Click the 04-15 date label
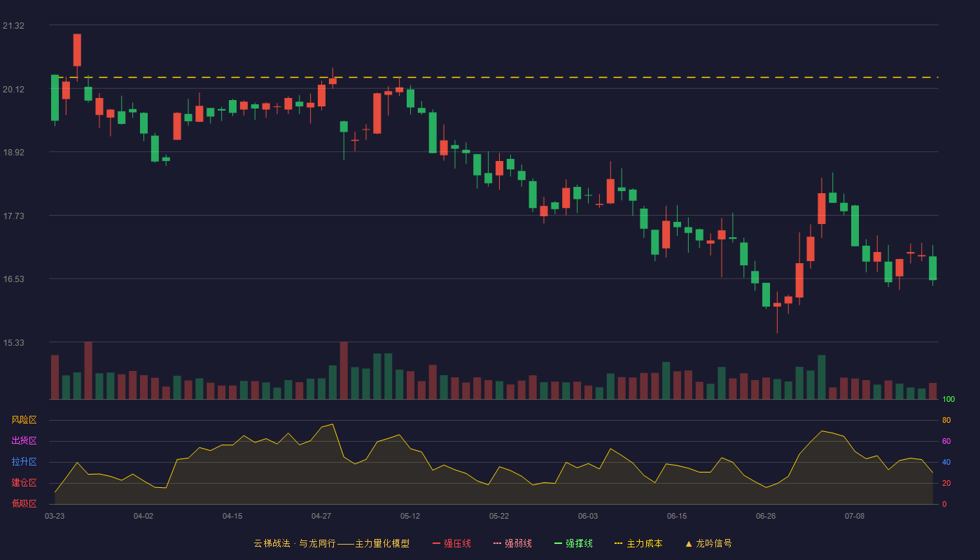This screenshot has width=980, height=560. pyautogui.click(x=232, y=516)
